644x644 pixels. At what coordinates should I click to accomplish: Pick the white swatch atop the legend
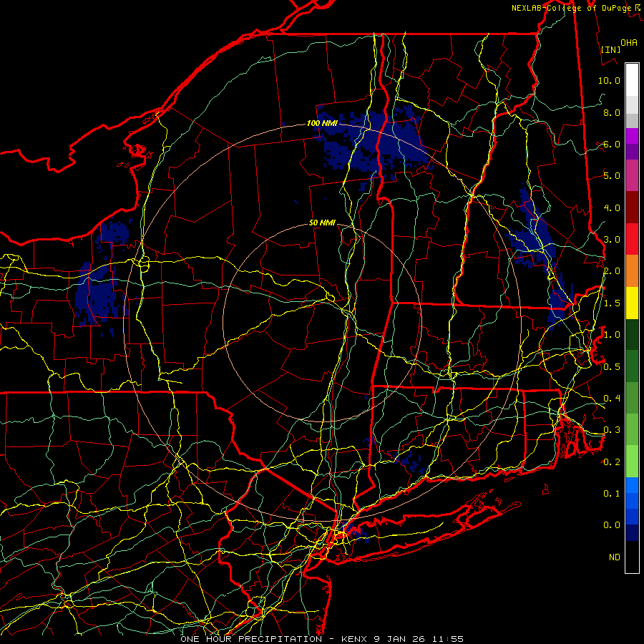pos(632,80)
